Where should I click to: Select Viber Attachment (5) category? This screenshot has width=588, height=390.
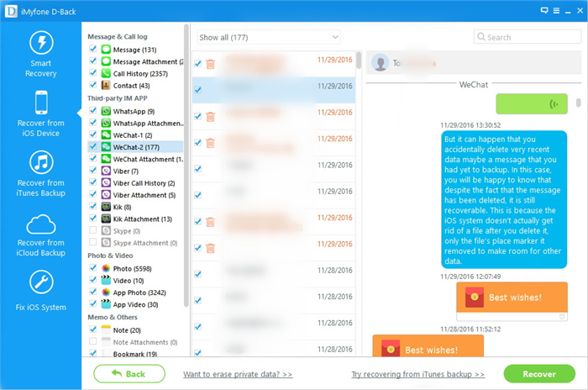(144, 195)
